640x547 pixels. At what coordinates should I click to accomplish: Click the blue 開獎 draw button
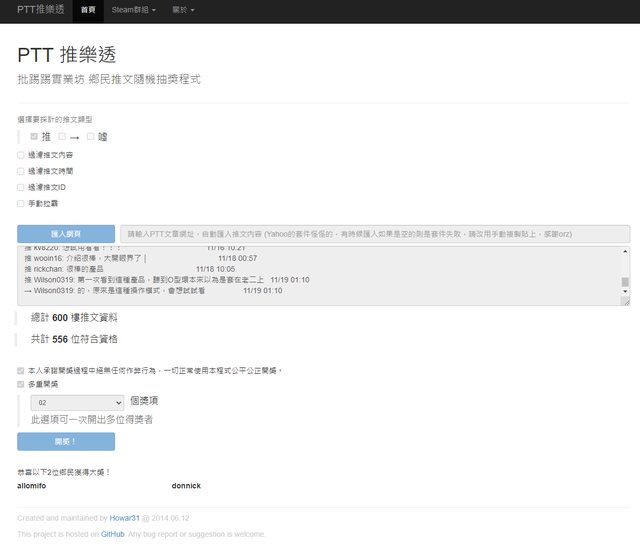[x=66, y=442]
